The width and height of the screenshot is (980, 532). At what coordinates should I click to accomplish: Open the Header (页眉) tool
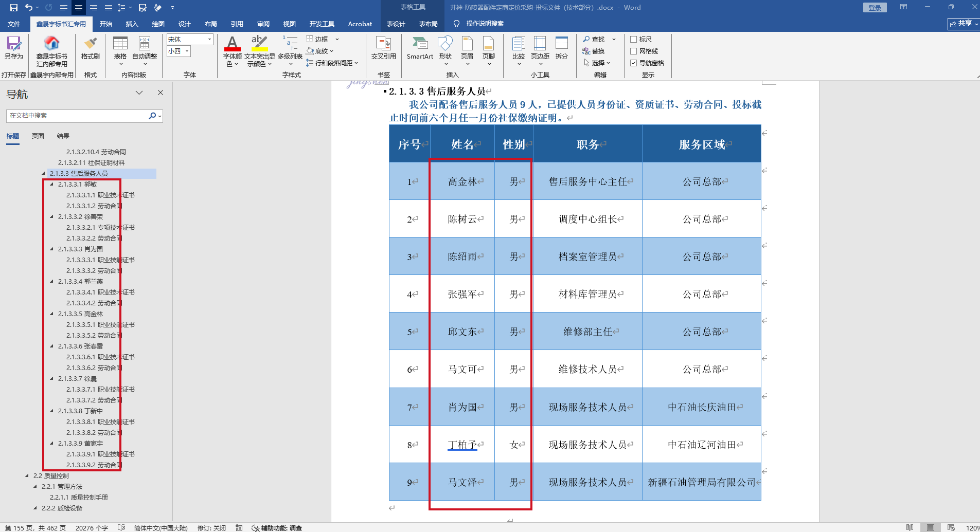coord(467,48)
